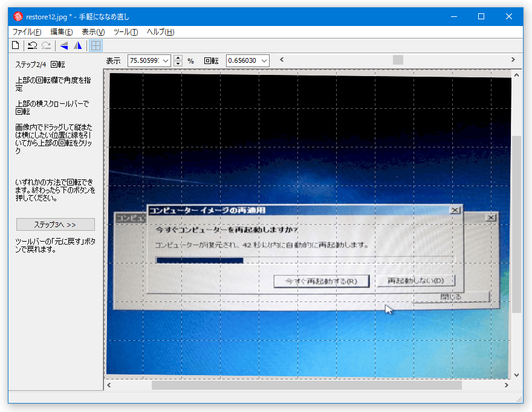Click the 表示 label beside zoom field

point(113,60)
